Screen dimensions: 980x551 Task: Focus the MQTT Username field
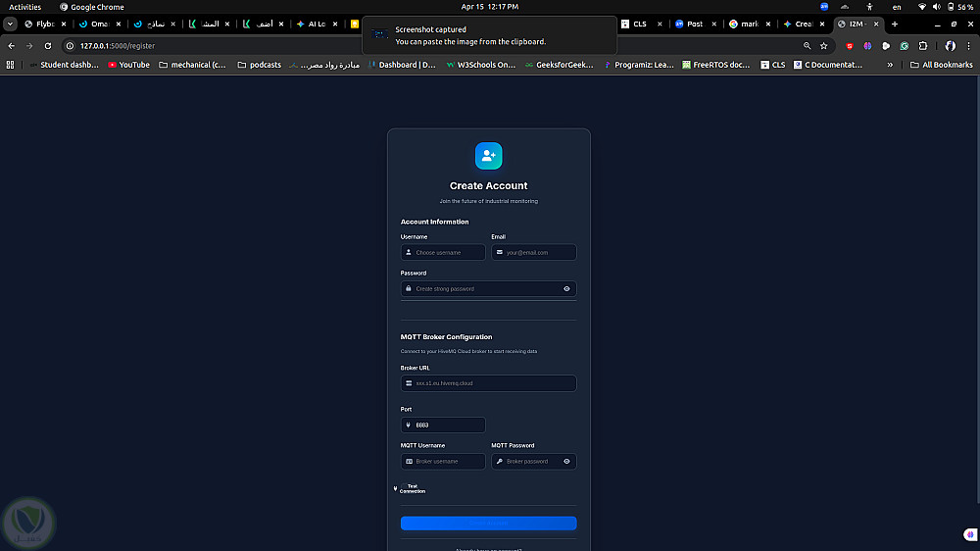tap(443, 462)
